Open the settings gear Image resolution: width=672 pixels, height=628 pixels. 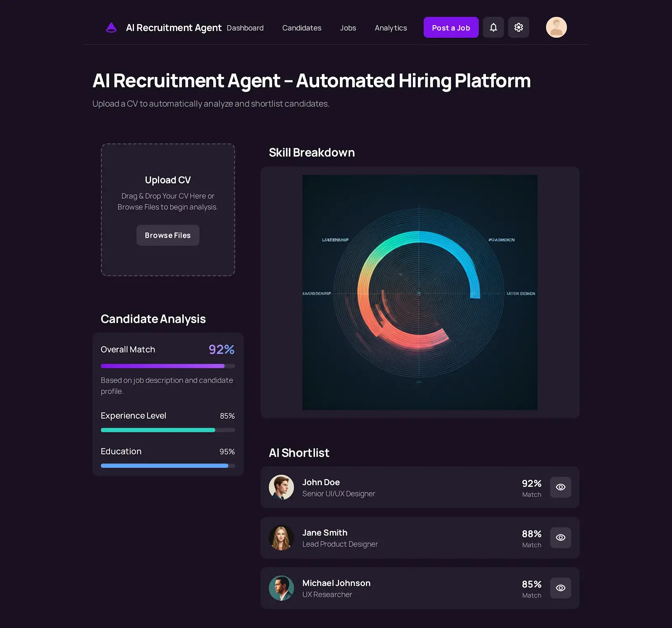519,27
